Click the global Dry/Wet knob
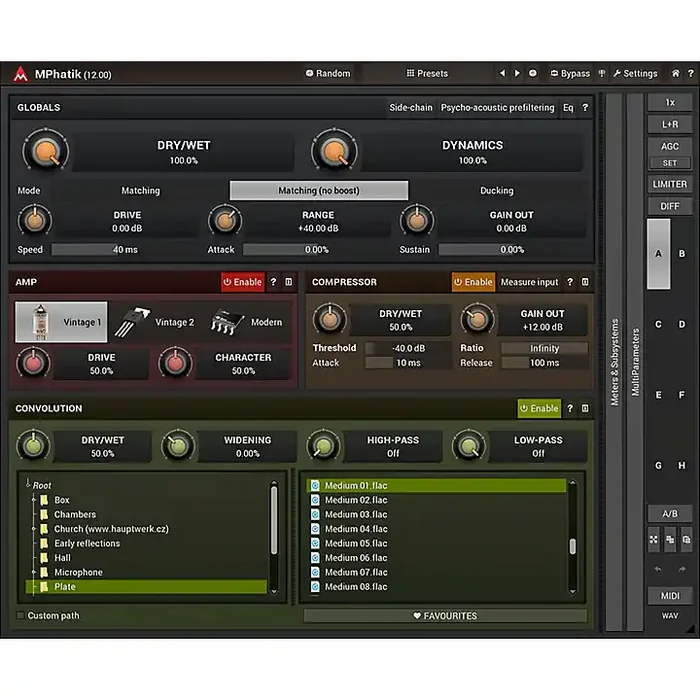Screen dimensions: 700x700 point(46,151)
